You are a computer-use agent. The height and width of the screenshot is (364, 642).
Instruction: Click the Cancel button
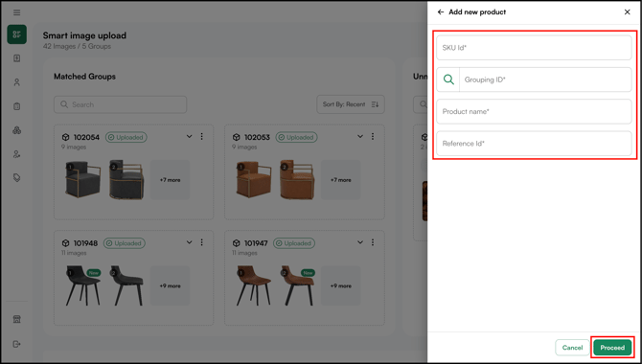(x=572, y=348)
